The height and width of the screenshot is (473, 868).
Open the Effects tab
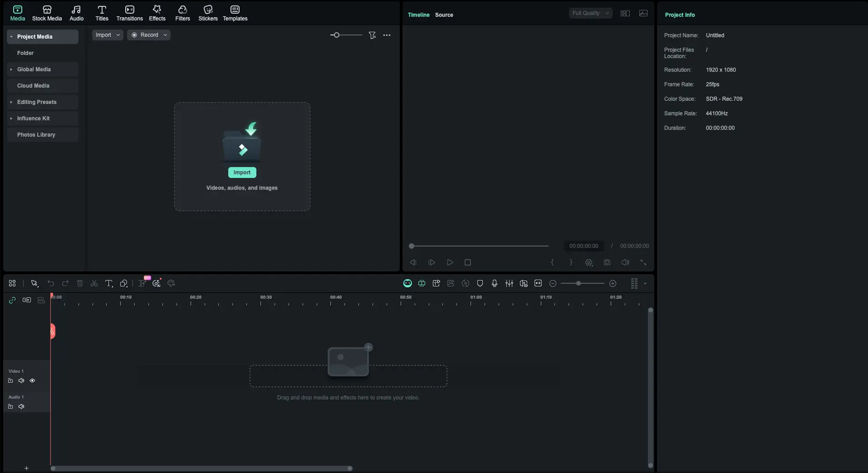[x=157, y=13]
